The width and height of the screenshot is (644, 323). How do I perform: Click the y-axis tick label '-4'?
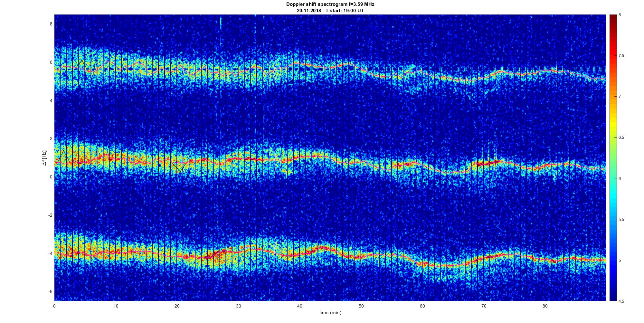50,253
